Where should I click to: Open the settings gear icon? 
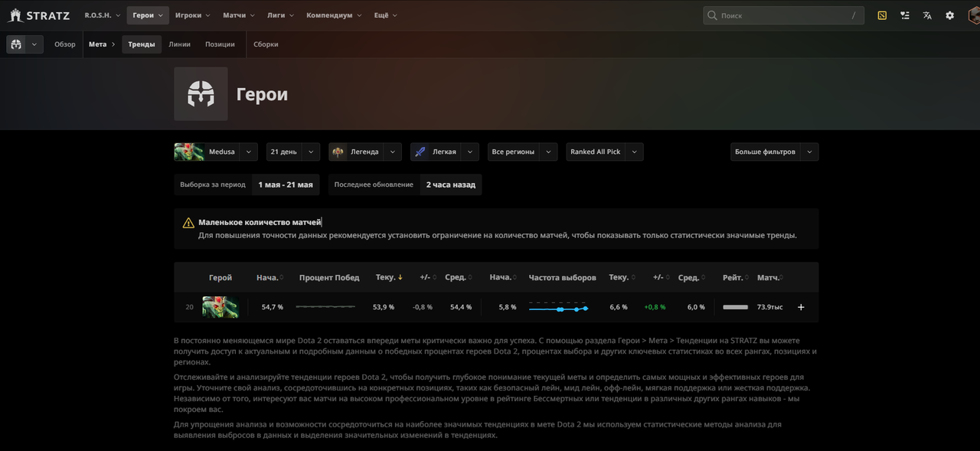950,15
